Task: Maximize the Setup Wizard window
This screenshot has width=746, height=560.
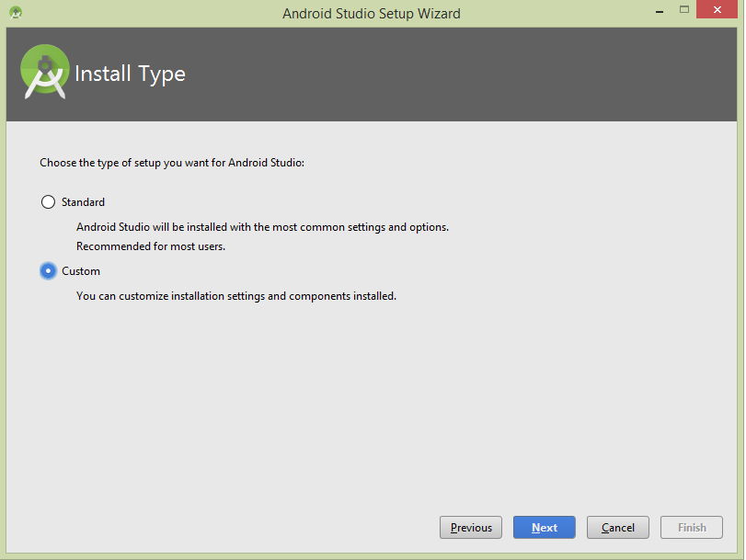Action: pos(684,10)
